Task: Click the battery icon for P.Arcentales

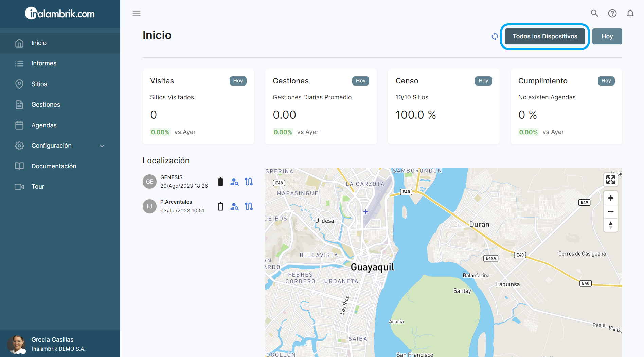Action: click(220, 206)
